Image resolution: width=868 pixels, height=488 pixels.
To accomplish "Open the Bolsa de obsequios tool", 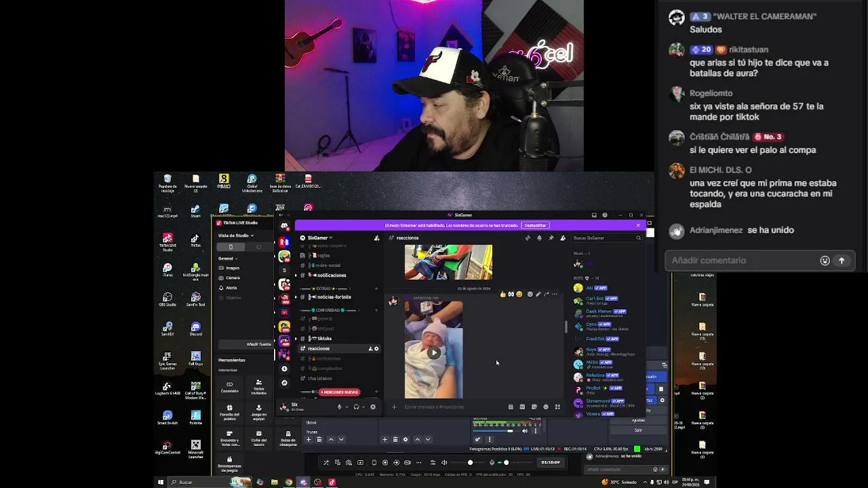I will [288, 439].
